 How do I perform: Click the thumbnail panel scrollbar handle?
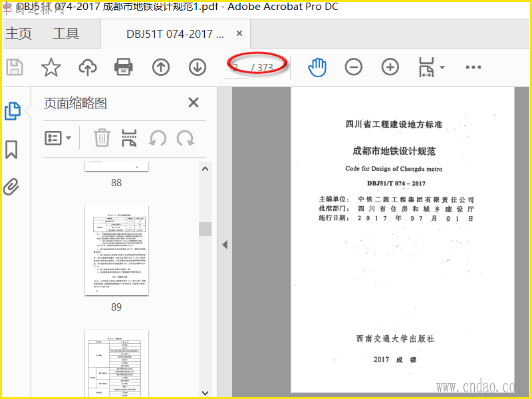(x=205, y=229)
